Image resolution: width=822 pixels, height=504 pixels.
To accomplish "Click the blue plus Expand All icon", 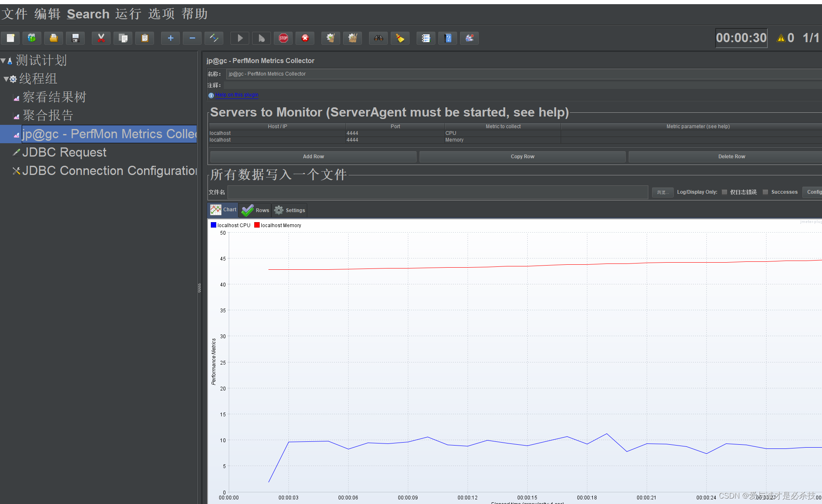I will click(x=171, y=38).
